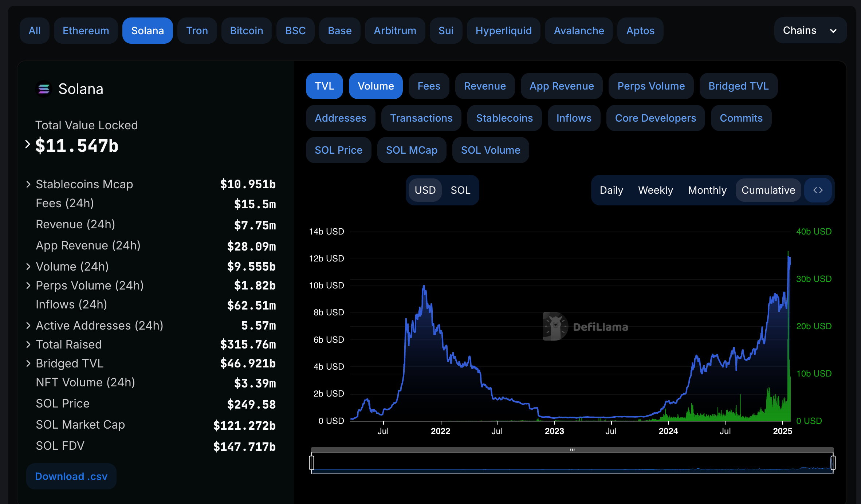Viewport: 861px width, 504px height.
Task: Click the SOL Market Cap value $121.272b
Action: (x=244, y=425)
